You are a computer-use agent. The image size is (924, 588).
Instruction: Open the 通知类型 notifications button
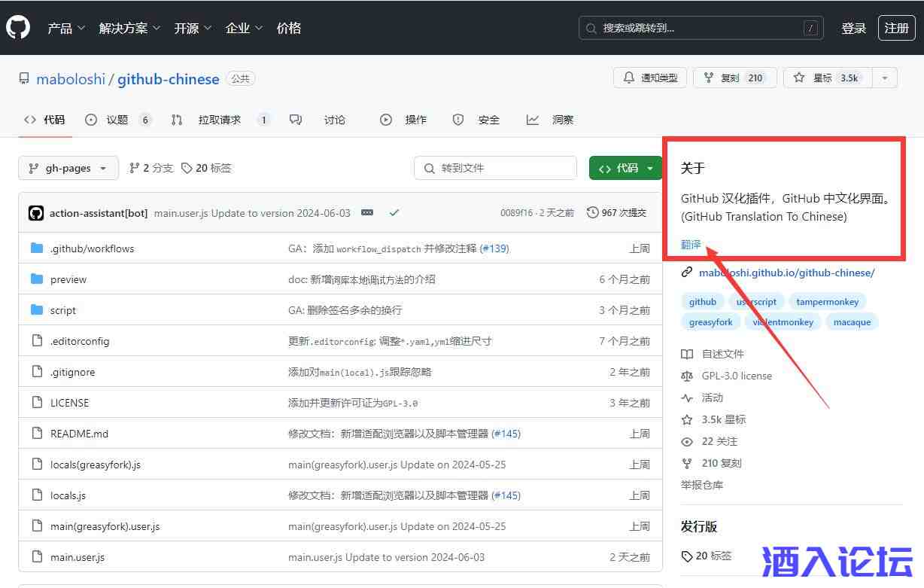click(650, 78)
